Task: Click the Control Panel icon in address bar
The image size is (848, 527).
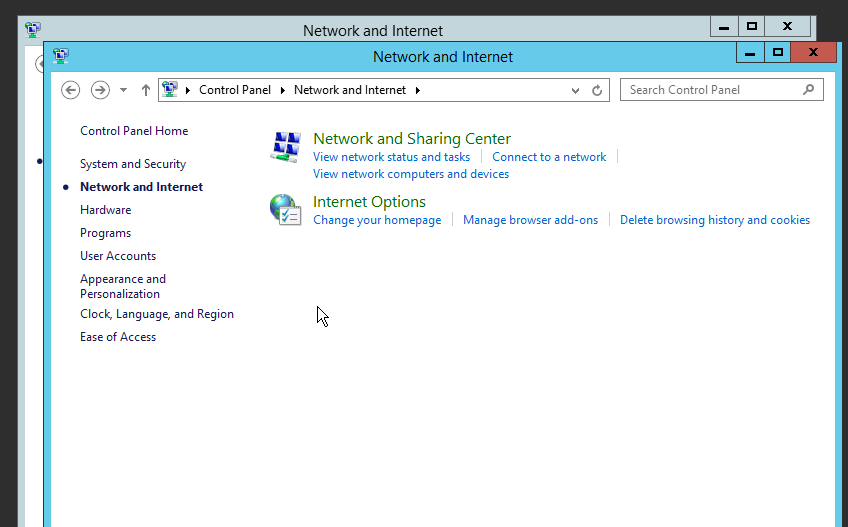Action: (170, 89)
